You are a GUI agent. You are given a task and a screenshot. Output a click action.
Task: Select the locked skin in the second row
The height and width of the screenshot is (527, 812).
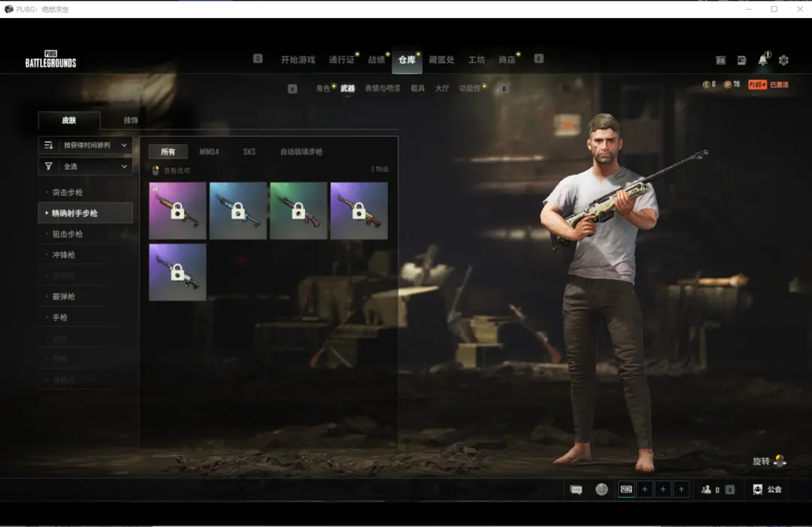click(x=177, y=272)
